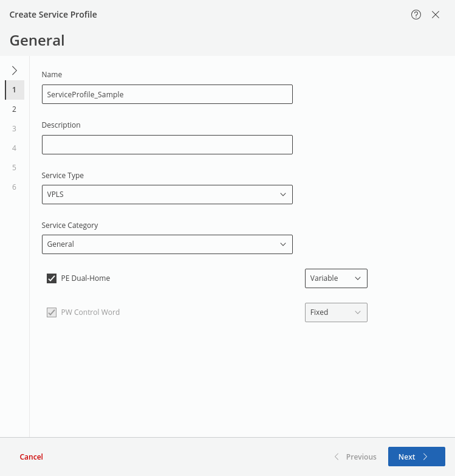Open the Service Category dropdown
Viewport: 455px width, 476px height.
coord(167,244)
